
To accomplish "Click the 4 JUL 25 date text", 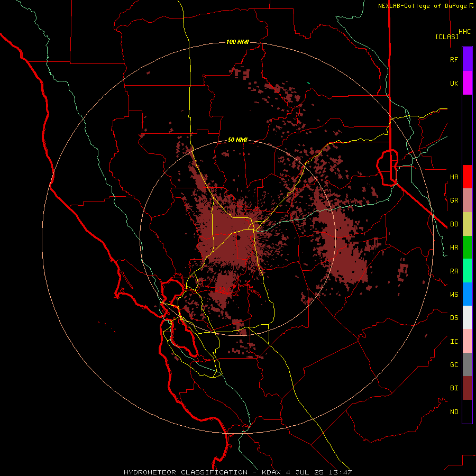I will pyautogui.click(x=305, y=472).
